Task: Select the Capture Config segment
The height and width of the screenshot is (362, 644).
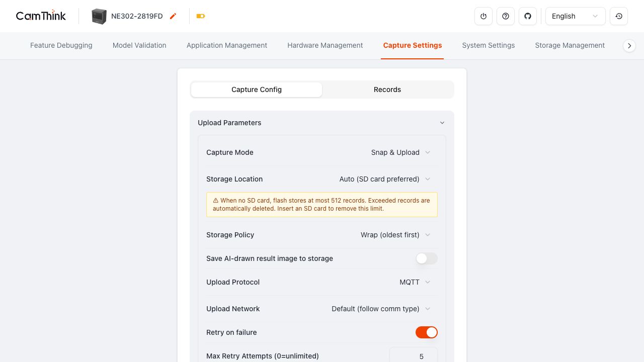Action: click(257, 89)
